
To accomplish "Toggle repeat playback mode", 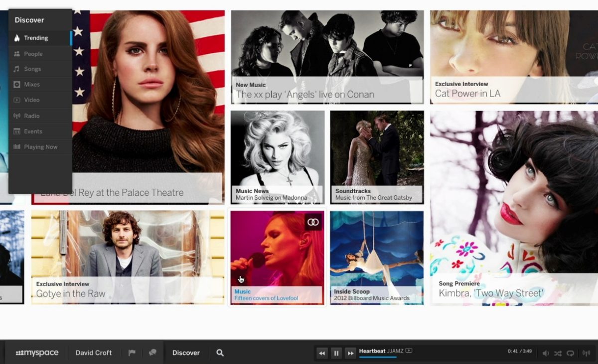I will [x=571, y=353].
